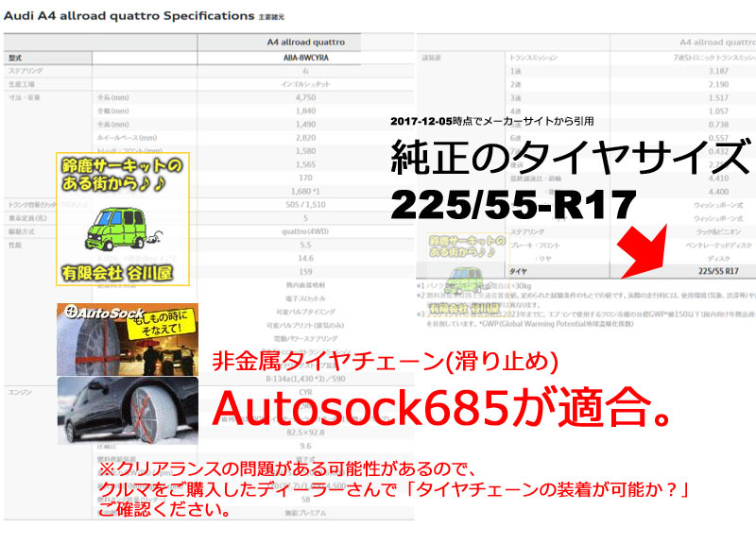Click final drive ratio '4.400'

718,192
